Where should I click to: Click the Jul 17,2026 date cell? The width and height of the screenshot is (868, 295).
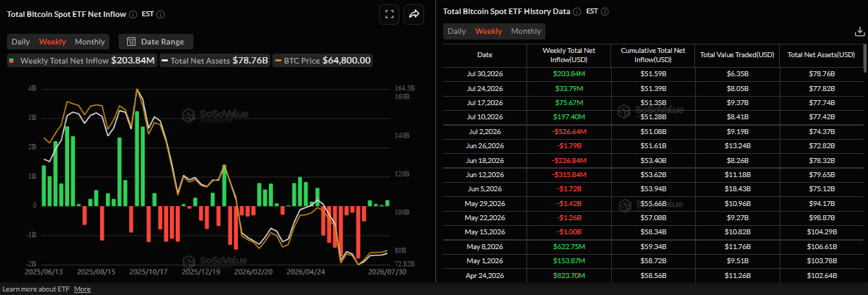pyautogui.click(x=485, y=102)
